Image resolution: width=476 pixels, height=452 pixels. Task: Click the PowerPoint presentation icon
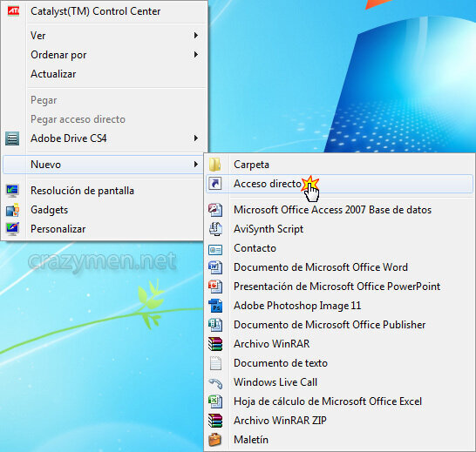[215, 287]
